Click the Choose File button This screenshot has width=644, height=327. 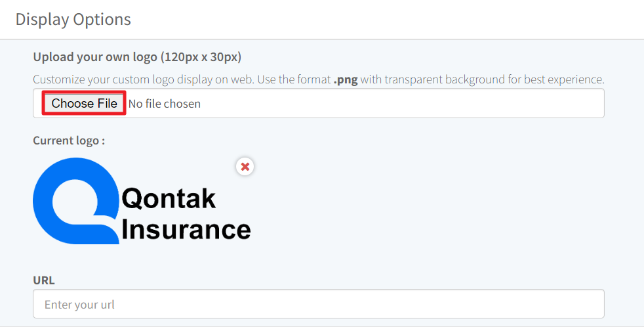tap(84, 104)
